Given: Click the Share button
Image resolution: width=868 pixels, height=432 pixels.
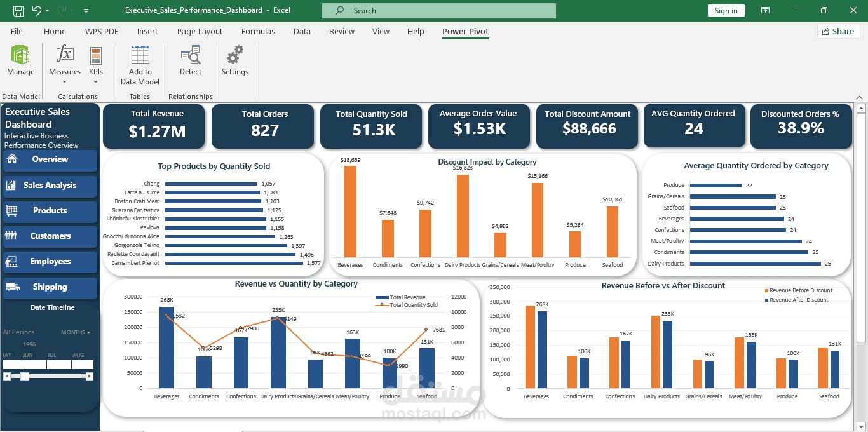Looking at the screenshot, I should pos(838,31).
